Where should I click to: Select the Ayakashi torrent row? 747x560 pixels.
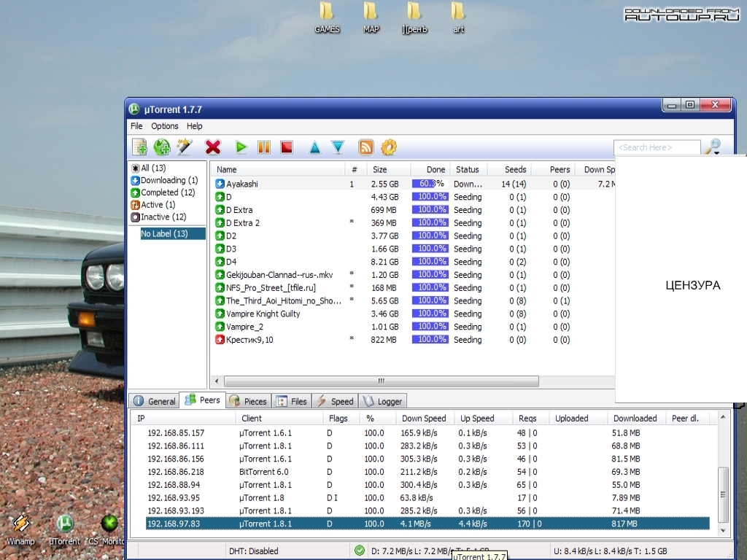(414, 184)
